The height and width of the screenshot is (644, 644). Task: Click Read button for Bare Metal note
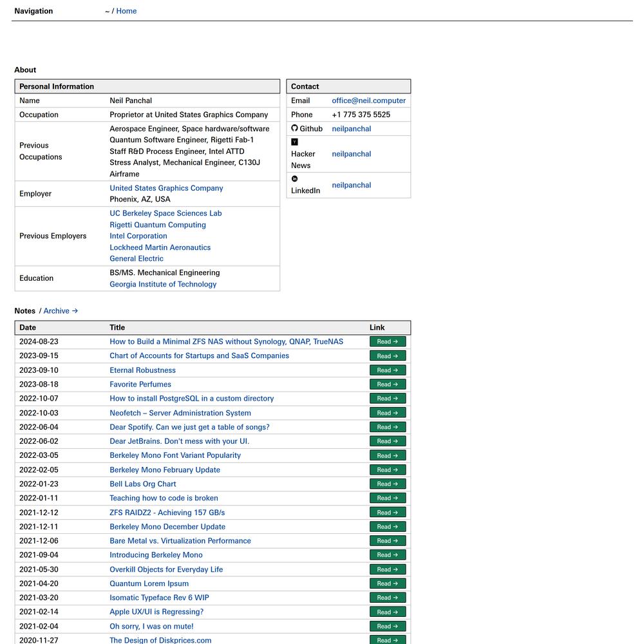(388, 541)
